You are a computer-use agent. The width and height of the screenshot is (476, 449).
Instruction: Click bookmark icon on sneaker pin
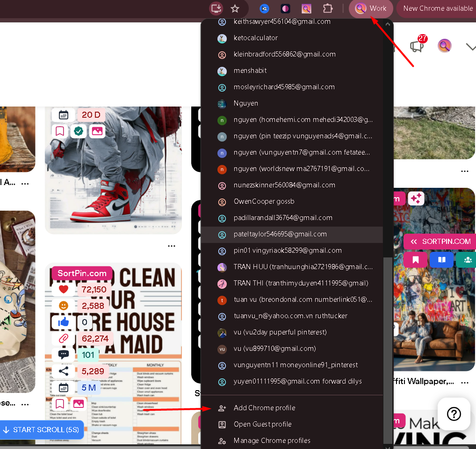tap(60, 131)
